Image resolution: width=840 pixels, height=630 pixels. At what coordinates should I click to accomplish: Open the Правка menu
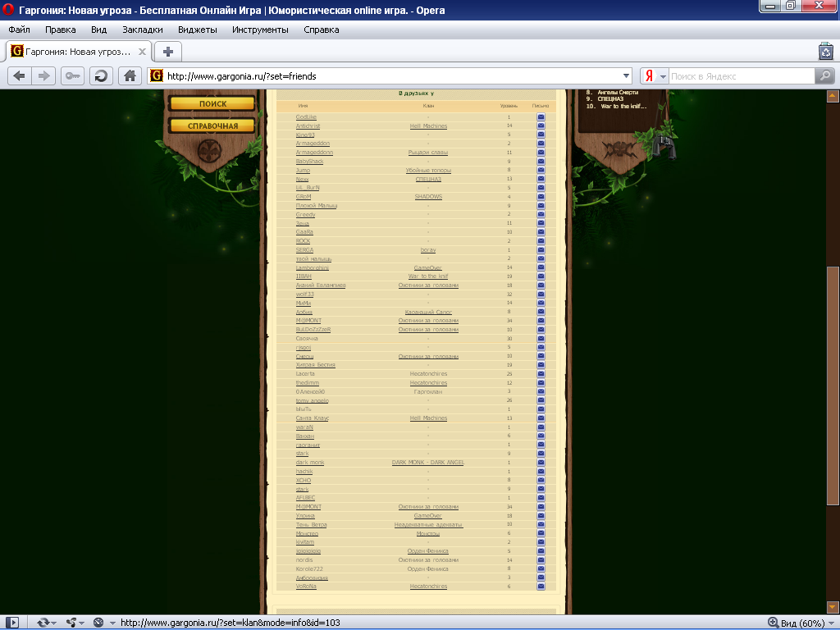(61, 30)
